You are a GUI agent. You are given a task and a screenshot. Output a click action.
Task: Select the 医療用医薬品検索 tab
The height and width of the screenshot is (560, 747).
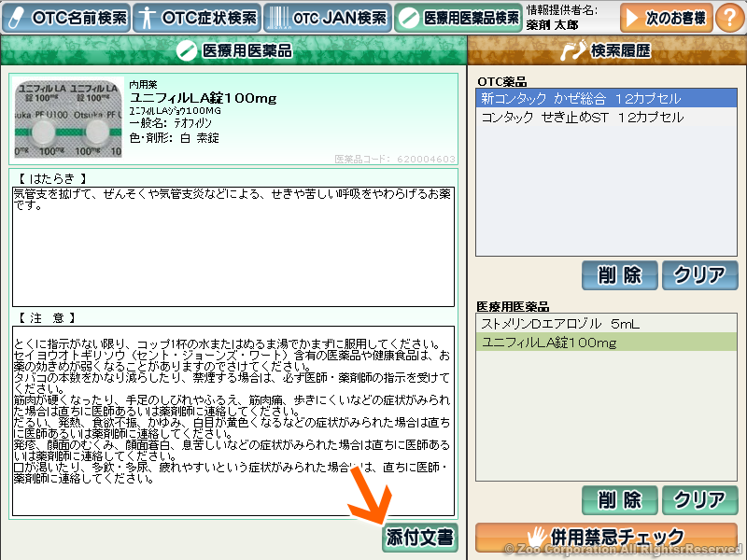pyautogui.click(x=458, y=18)
